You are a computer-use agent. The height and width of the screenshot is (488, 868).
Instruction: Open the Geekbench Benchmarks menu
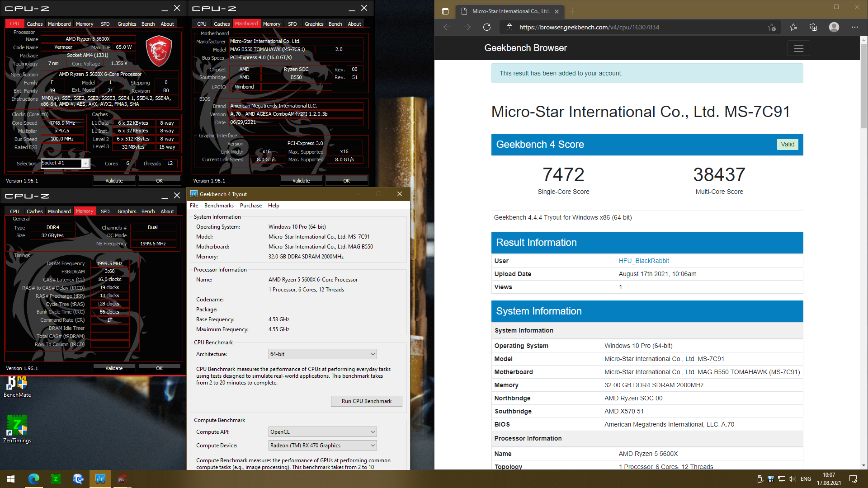[x=219, y=206]
